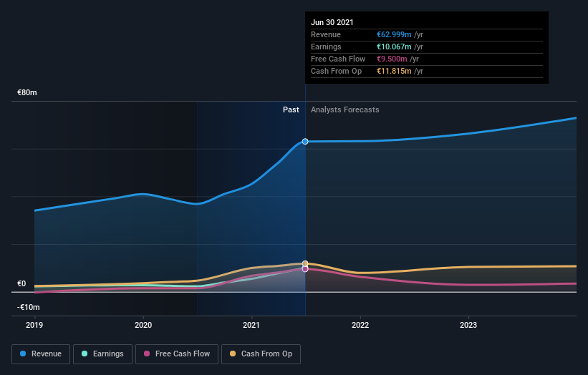588x375 pixels.
Task: Click the Revenue row label in tooltip
Action: pyautogui.click(x=326, y=34)
